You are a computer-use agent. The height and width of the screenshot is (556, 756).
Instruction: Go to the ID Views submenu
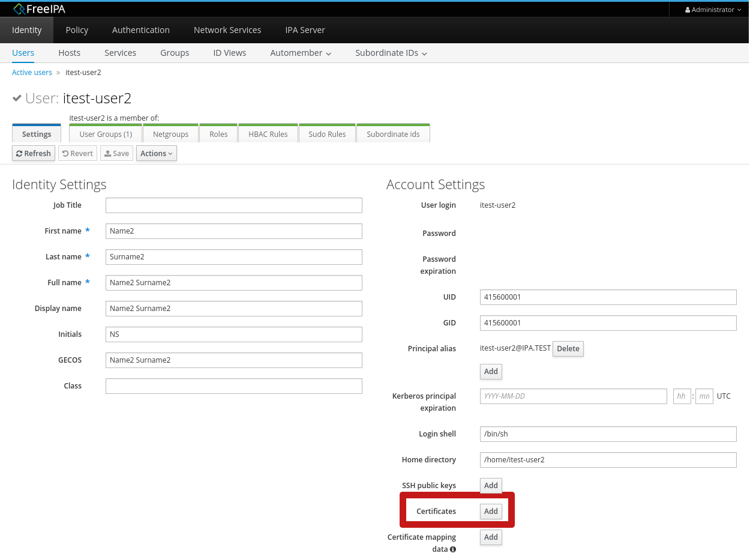pos(230,53)
